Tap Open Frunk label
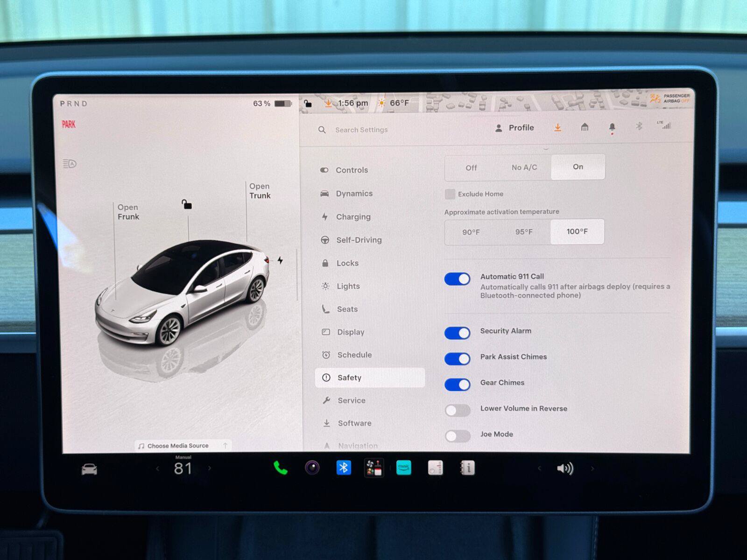The image size is (747, 560). (x=128, y=212)
